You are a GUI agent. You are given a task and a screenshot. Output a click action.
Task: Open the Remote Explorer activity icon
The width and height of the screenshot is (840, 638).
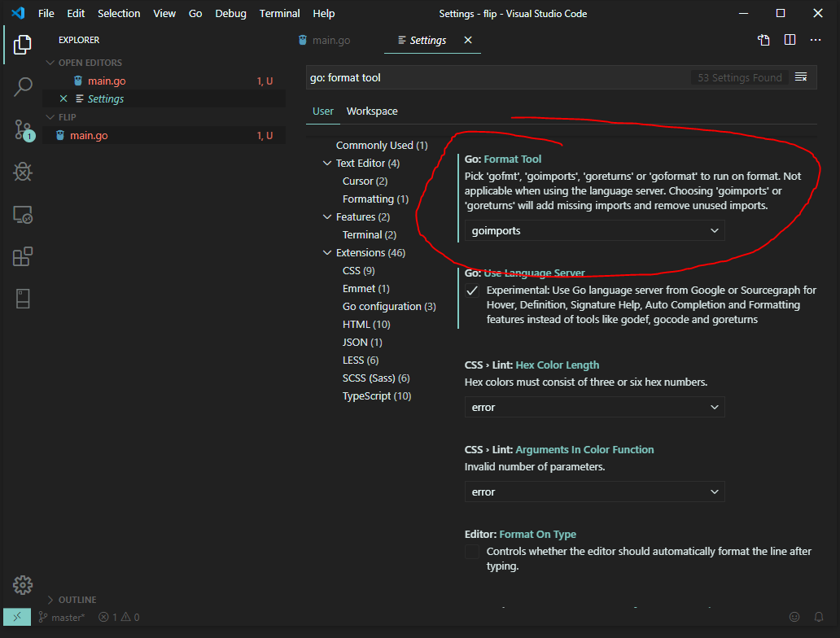tap(22, 214)
